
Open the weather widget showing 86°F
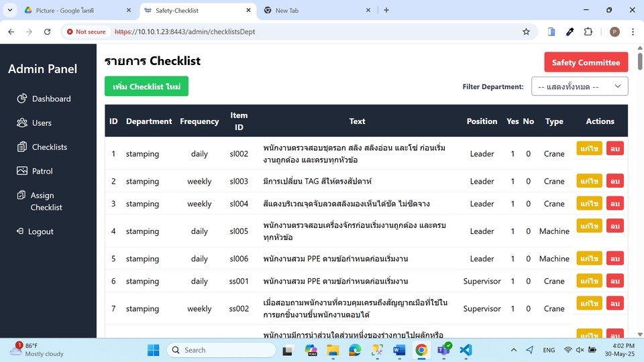point(37,350)
